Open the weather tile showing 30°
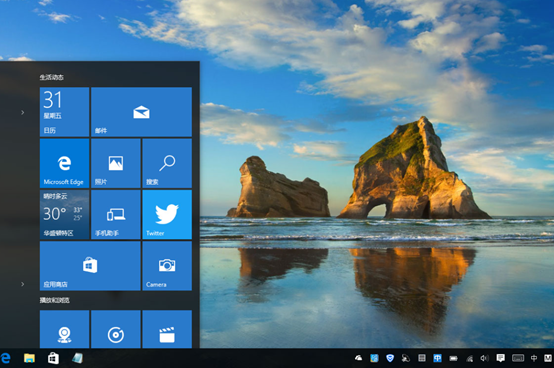Image resolution: width=554 pixels, height=368 pixels. point(64,214)
